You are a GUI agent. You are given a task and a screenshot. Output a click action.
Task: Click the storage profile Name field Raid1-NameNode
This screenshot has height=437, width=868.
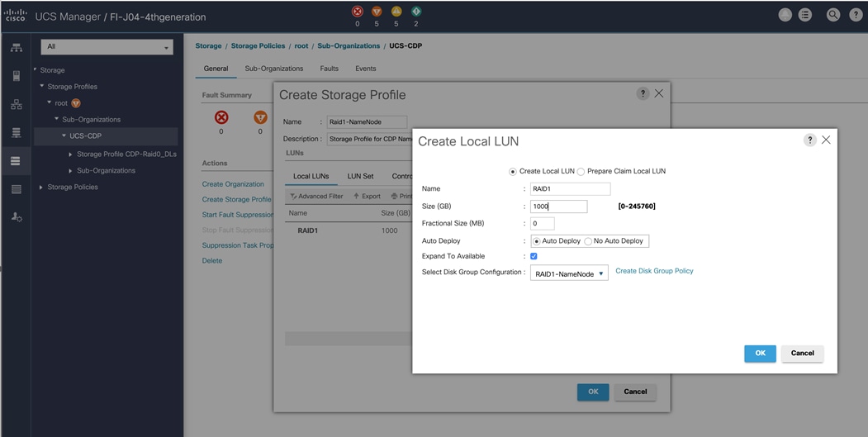pos(367,122)
